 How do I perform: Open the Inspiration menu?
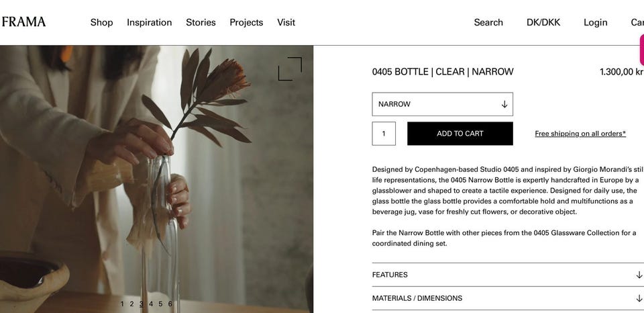149,22
